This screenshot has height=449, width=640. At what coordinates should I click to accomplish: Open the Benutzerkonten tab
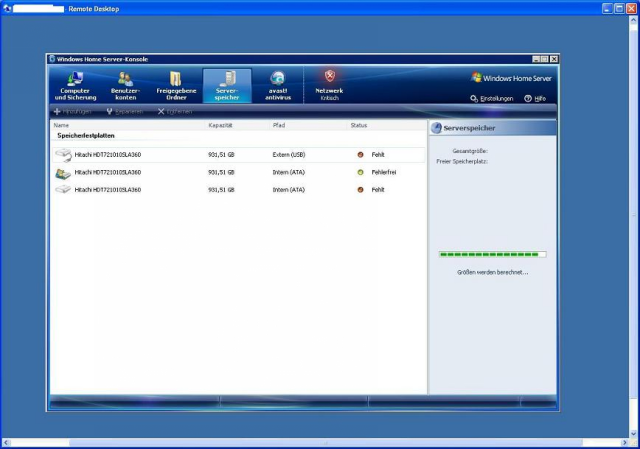click(125, 86)
